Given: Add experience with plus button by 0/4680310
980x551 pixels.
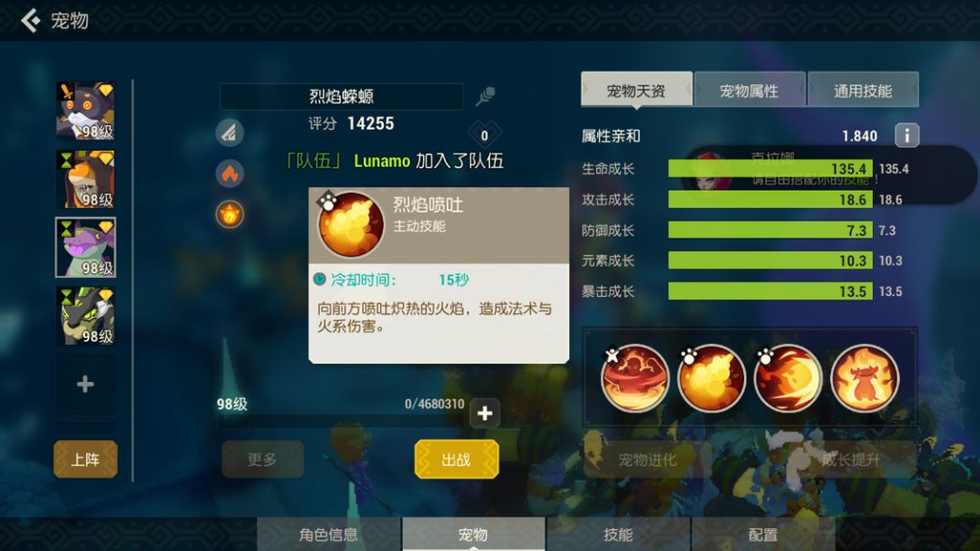Looking at the screenshot, I should (x=485, y=413).
